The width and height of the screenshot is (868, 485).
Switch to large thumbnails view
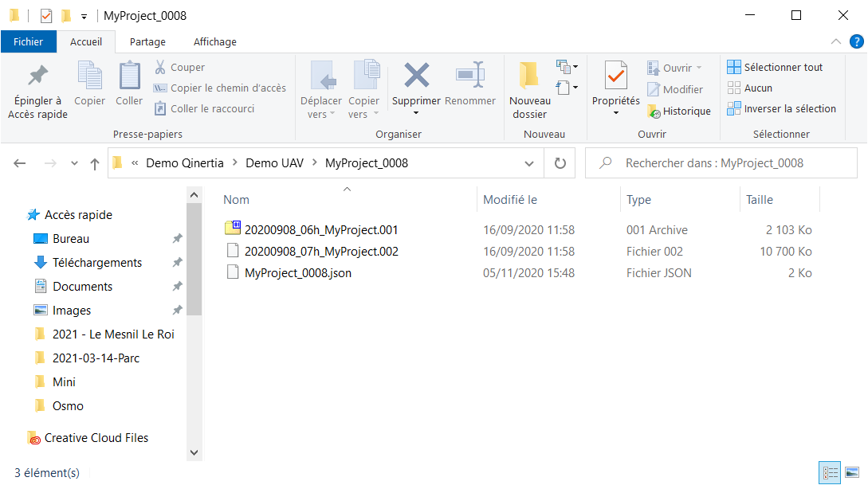[852, 472]
